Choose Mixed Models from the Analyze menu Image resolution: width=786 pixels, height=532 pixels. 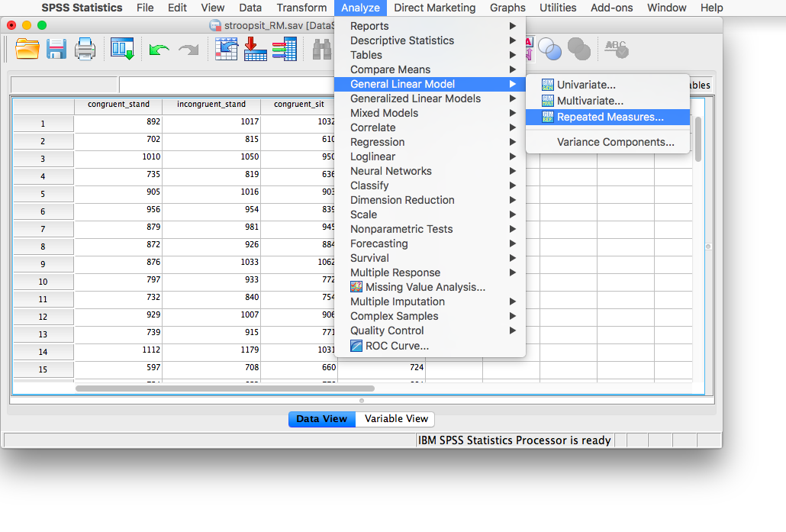pyautogui.click(x=430, y=113)
